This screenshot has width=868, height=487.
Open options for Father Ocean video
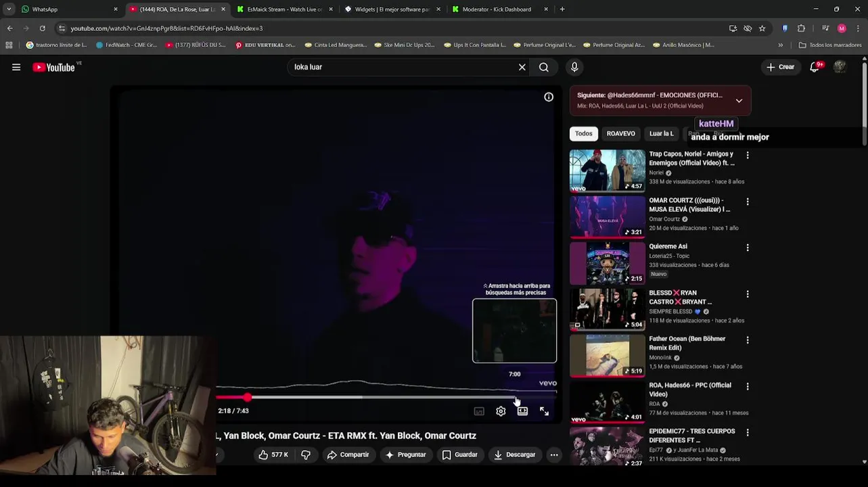point(748,340)
